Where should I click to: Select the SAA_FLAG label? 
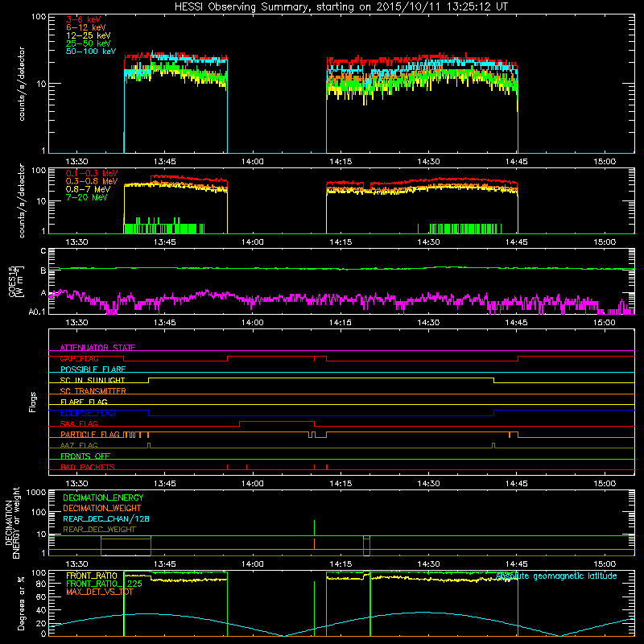[79, 423]
